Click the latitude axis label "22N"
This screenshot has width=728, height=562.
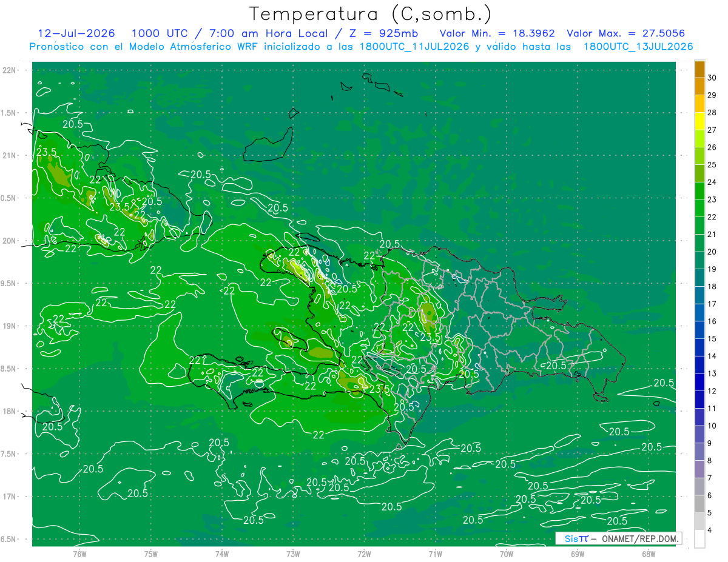tap(10, 70)
